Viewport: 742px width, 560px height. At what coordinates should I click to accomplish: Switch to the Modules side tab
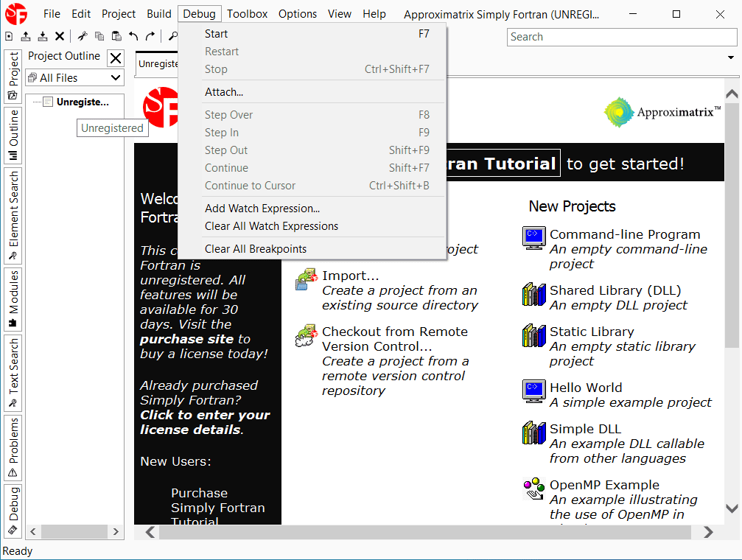tap(13, 299)
